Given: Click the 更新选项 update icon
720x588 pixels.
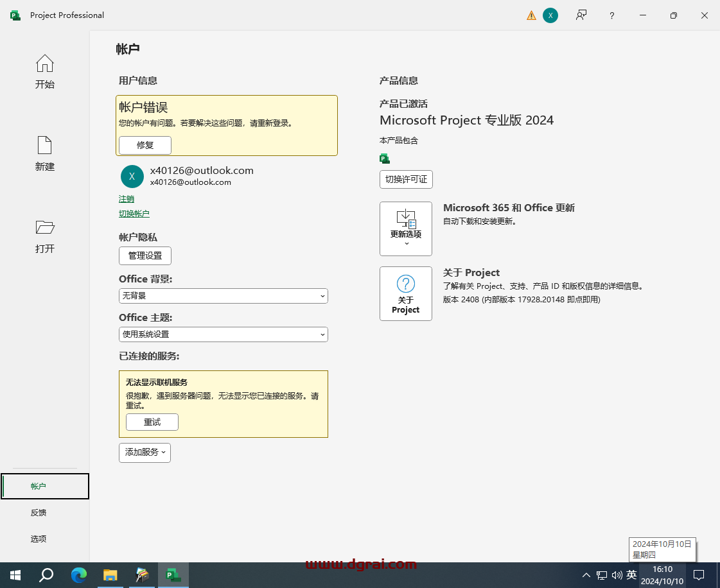Looking at the screenshot, I should (x=406, y=229).
